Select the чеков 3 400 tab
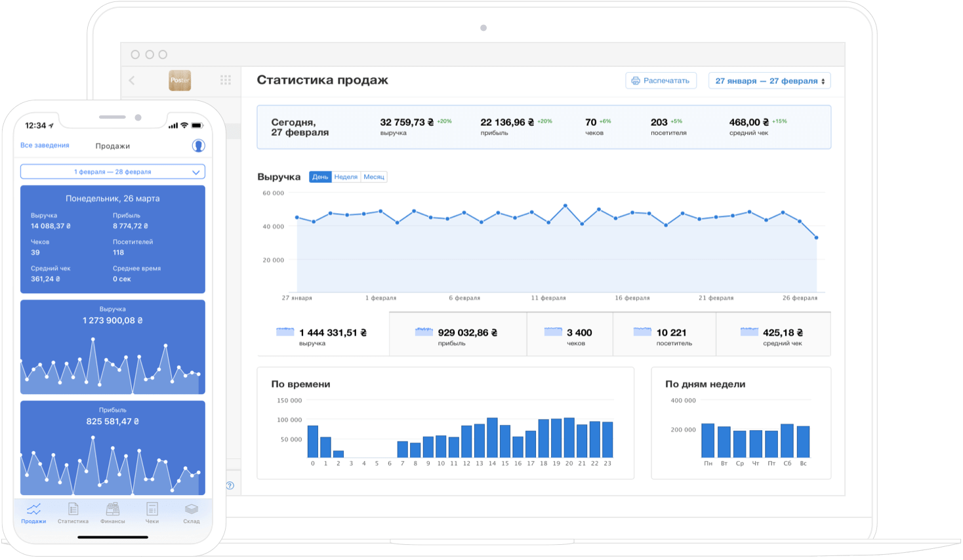 (570, 334)
